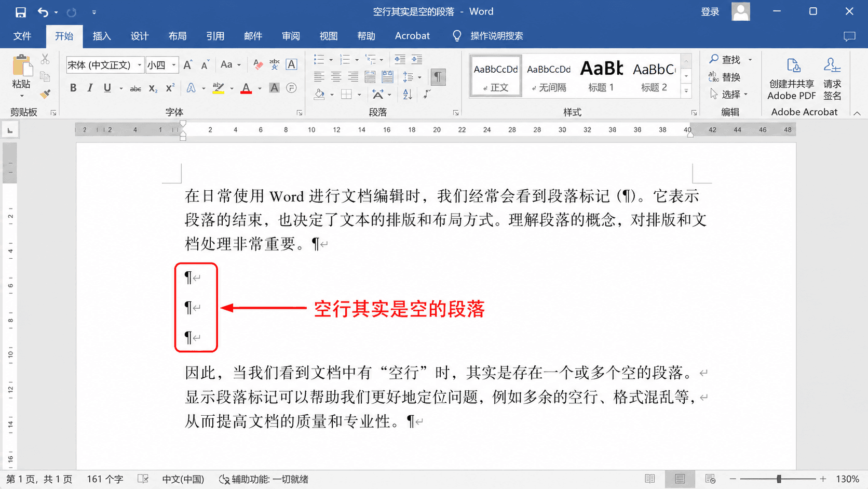868x489 pixels.
Task: Apply superscript formatting
Action: 170,88
